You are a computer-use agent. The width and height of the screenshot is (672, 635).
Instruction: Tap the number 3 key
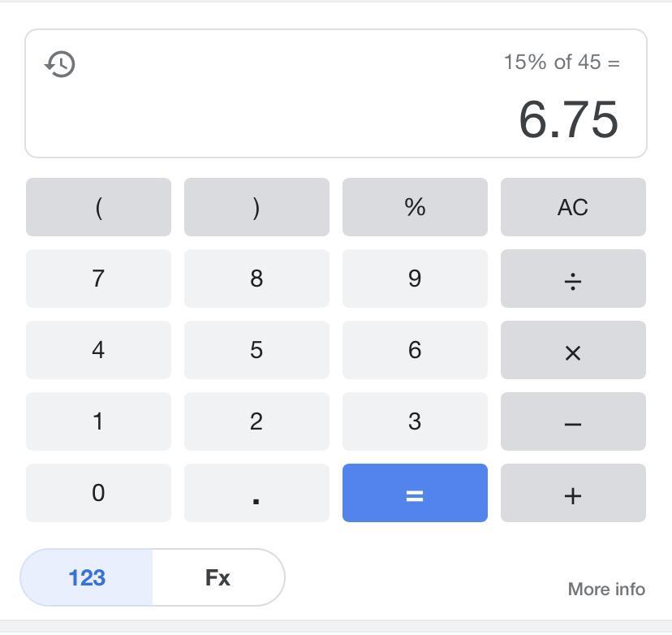click(415, 421)
